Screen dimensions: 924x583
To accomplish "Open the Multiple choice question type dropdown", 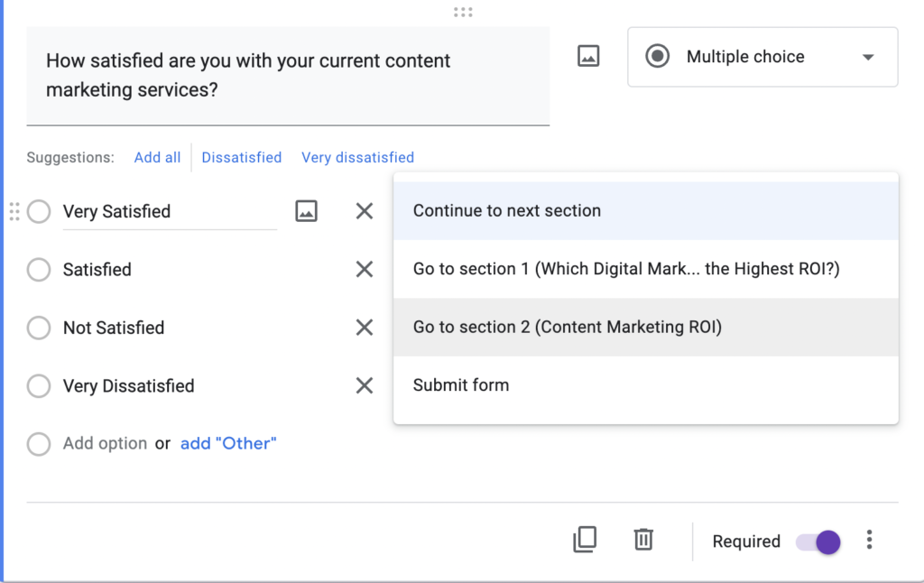I will (762, 57).
